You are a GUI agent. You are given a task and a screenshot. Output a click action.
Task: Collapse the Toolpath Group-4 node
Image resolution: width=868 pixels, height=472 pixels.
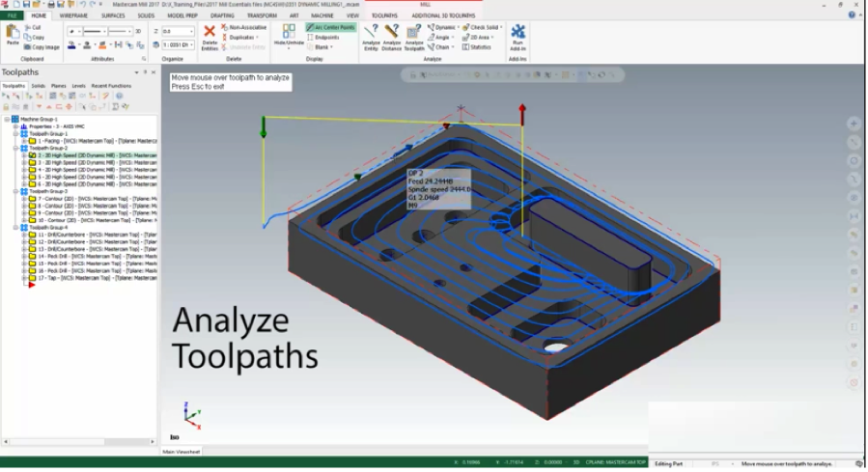15,228
